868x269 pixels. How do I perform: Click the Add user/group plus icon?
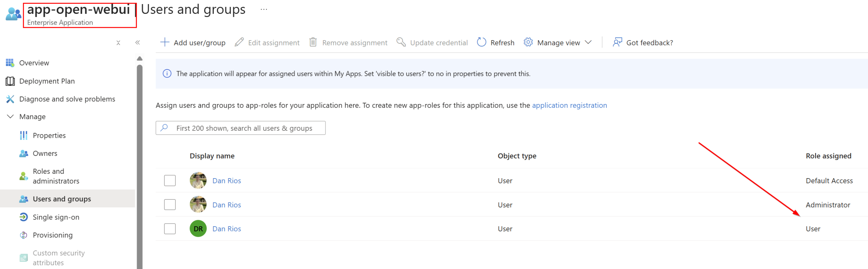(165, 42)
